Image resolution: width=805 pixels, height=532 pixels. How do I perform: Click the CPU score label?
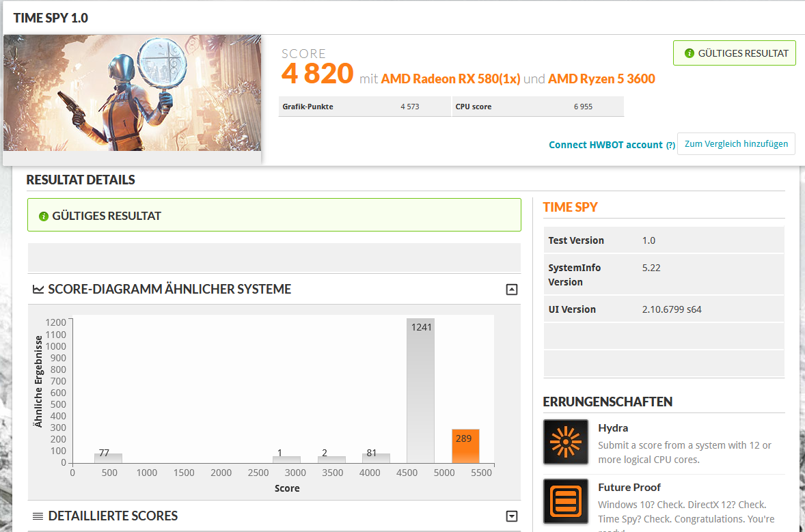(474, 107)
